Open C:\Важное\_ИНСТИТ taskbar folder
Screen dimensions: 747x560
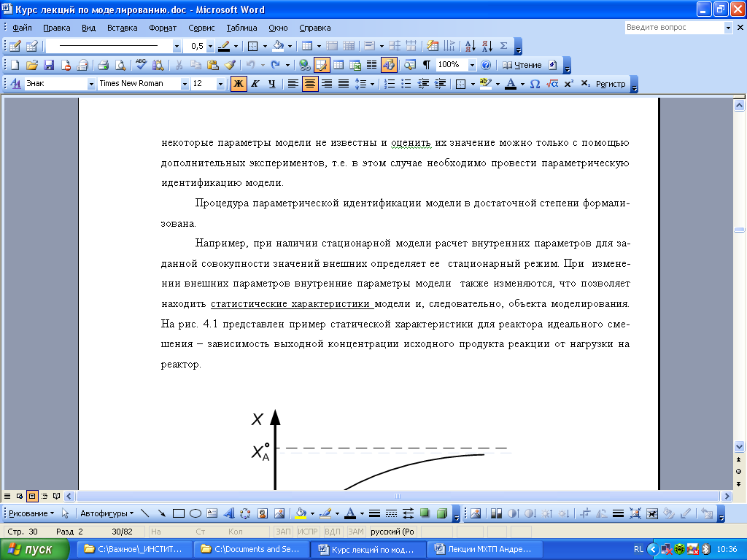(x=135, y=549)
